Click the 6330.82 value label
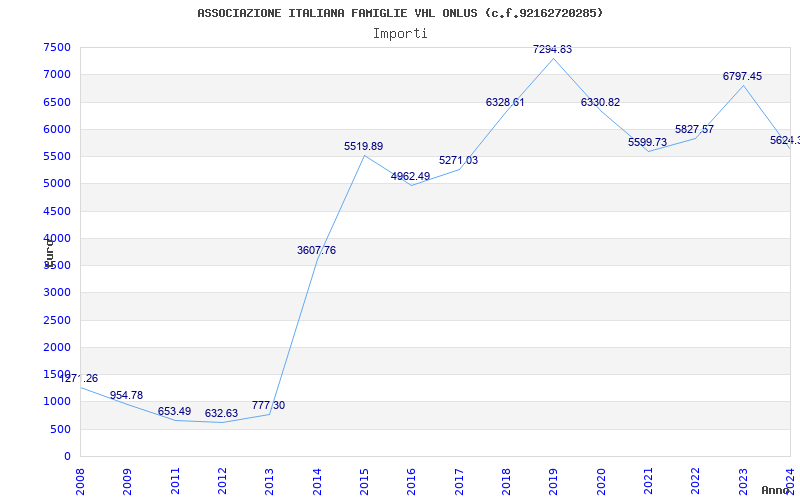Image resolution: width=800 pixels, height=500 pixels. click(601, 103)
